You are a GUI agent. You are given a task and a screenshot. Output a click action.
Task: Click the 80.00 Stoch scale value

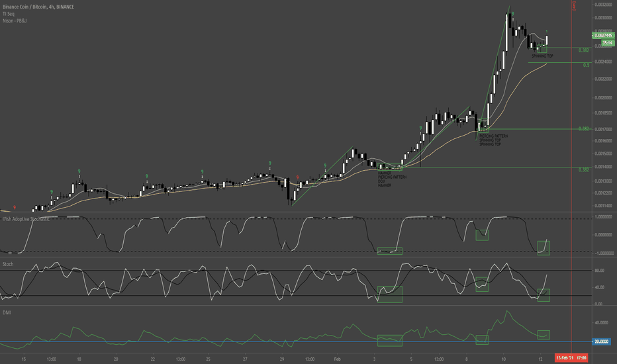(599, 271)
